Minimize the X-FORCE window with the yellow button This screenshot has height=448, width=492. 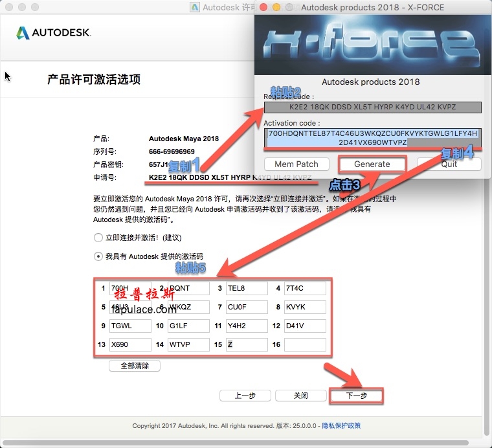coord(276,7)
